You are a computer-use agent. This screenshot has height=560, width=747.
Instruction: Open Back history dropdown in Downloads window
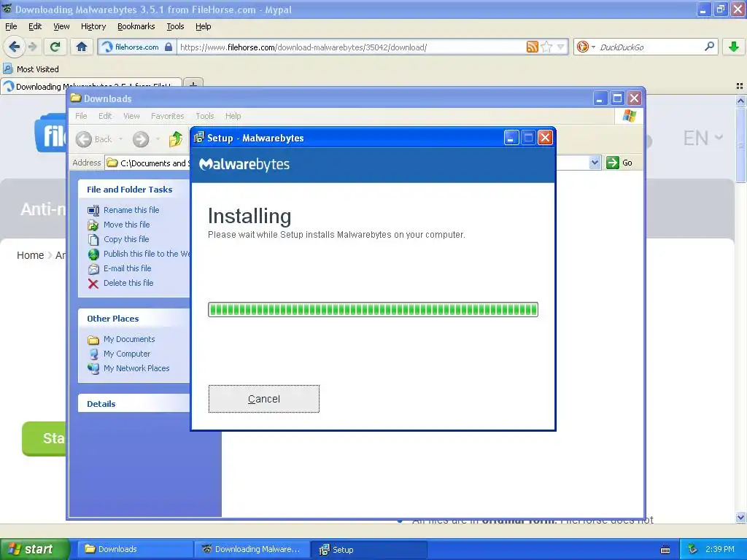point(120,139)
